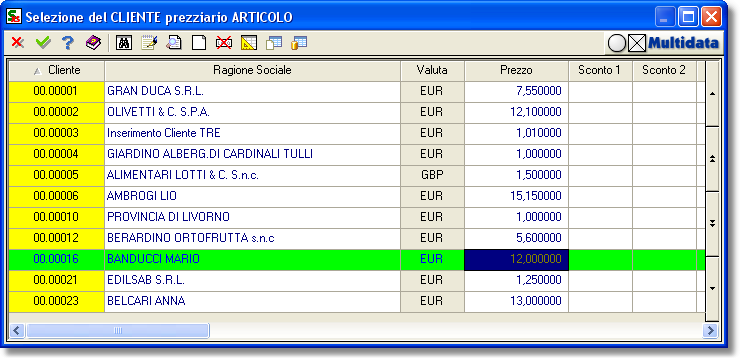This screenshot has width=740, height=360.
Task: Click the horizontal scrollbar right arrow
Action: coord(710,330)
